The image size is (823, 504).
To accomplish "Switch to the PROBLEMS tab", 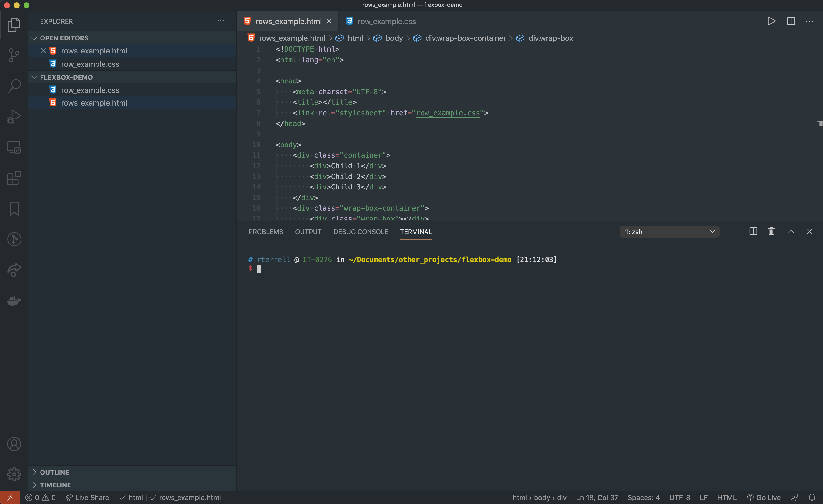I will 265,231.
